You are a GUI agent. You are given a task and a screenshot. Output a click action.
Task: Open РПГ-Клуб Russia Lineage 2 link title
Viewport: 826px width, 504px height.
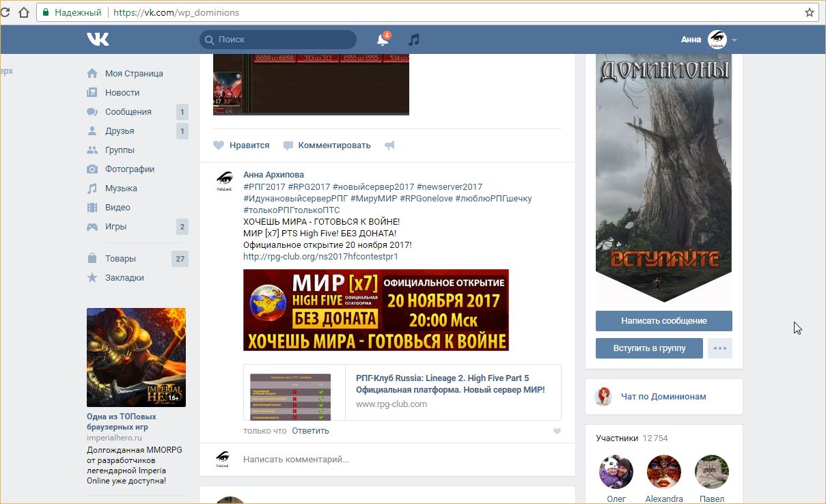pyautogui.click(x=450, y=384)
